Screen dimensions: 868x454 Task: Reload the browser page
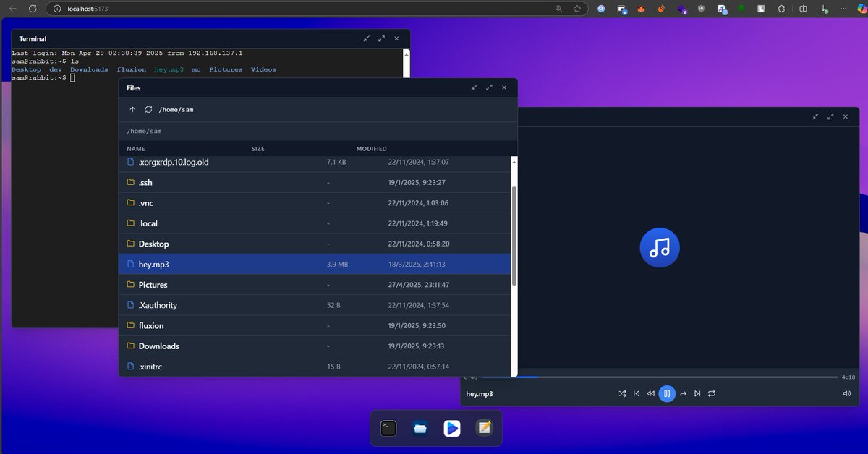click(33, 9)
